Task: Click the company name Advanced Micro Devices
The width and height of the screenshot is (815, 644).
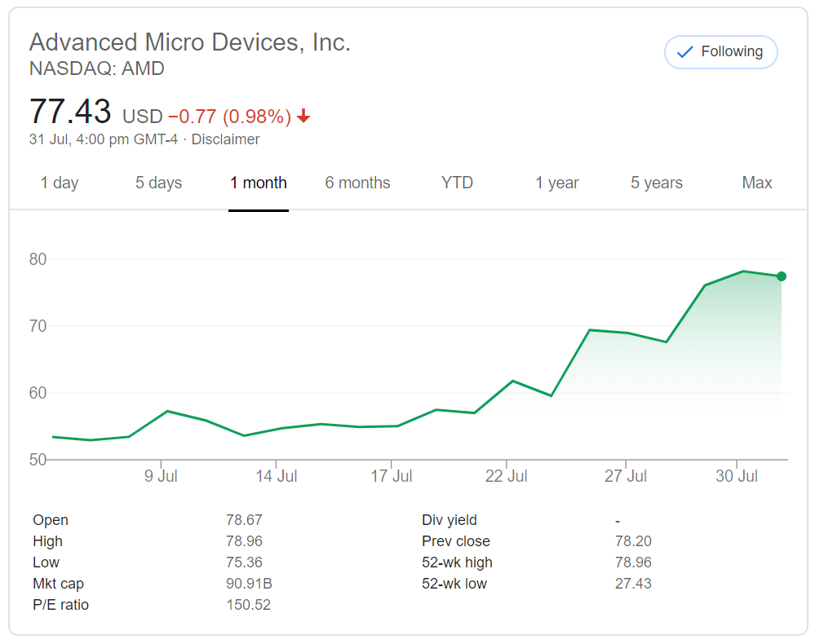Action: (189, 42)
